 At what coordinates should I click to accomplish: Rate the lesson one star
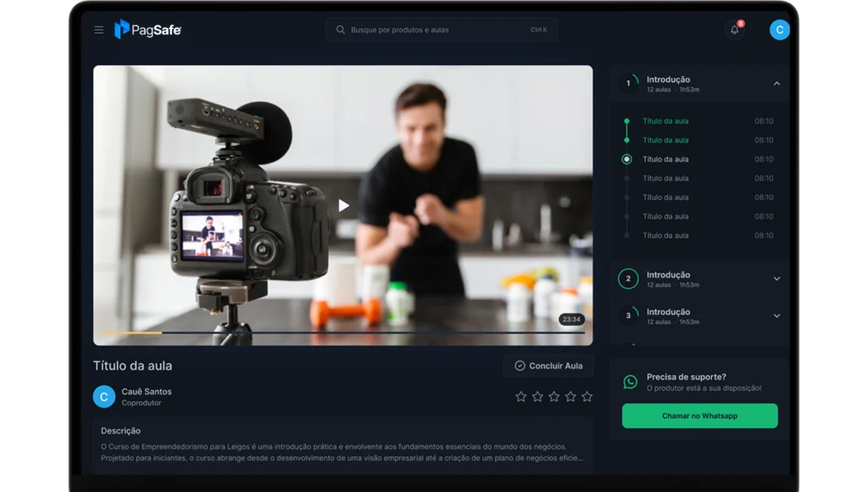tap(521, 396)
